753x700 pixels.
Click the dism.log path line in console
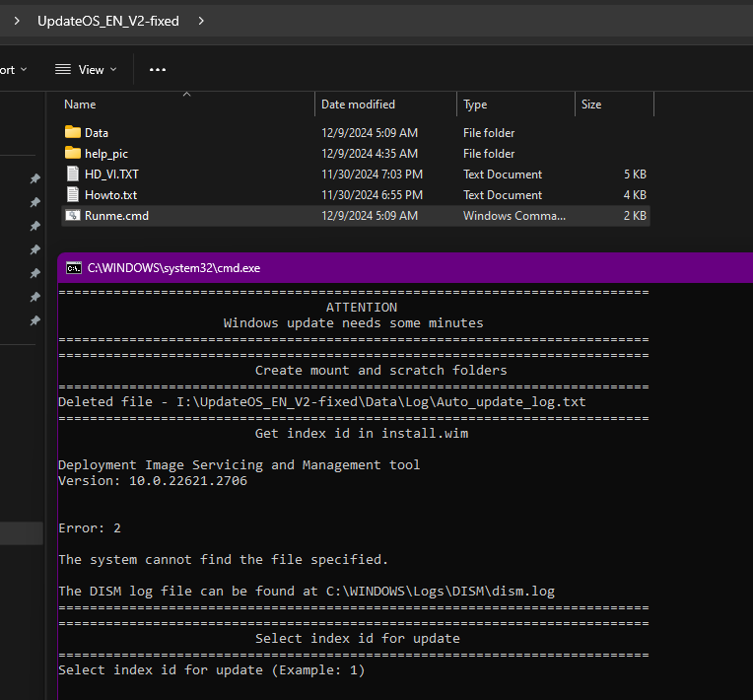click(307, 591)
